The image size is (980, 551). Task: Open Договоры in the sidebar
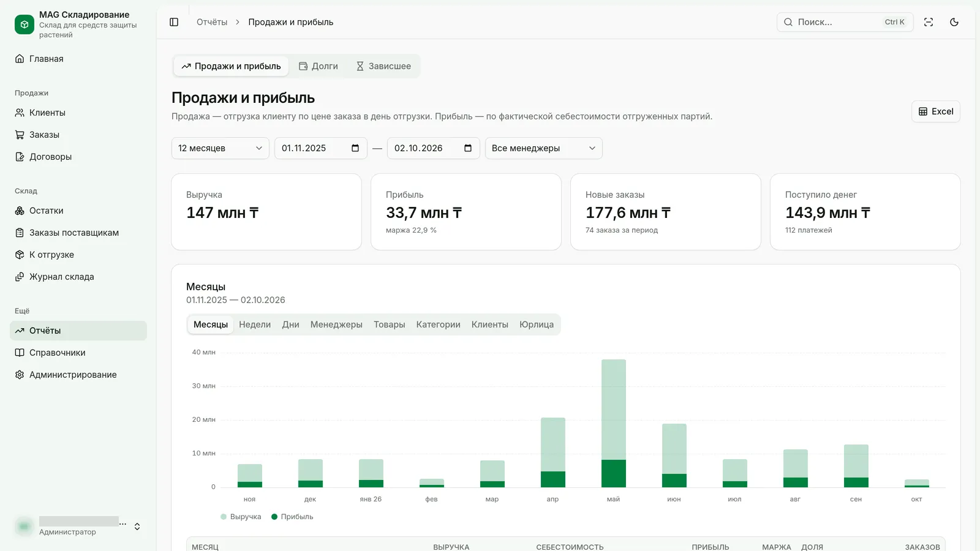[x=78, y=157]
